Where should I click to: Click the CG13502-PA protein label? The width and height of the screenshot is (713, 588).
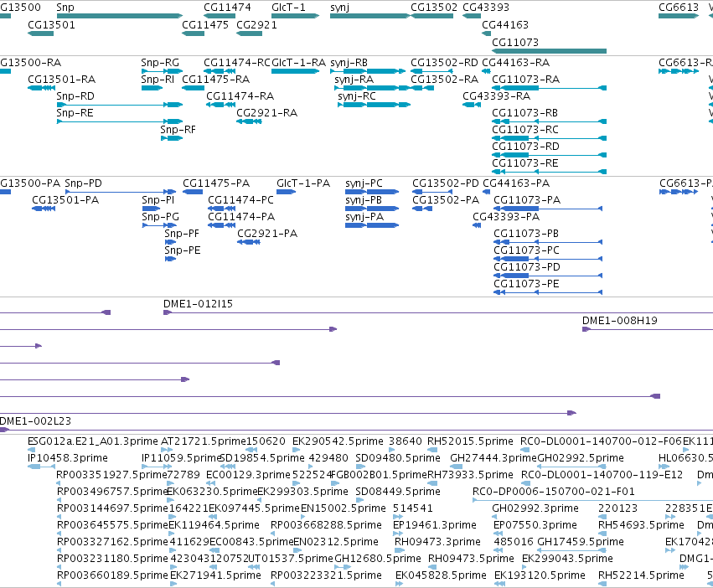point(446,200)
